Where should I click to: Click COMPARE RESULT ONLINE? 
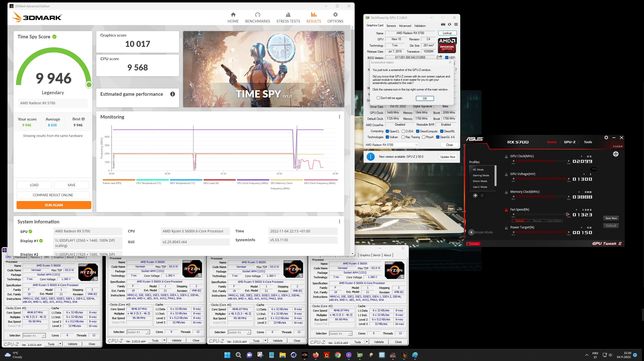click(53, 195)
